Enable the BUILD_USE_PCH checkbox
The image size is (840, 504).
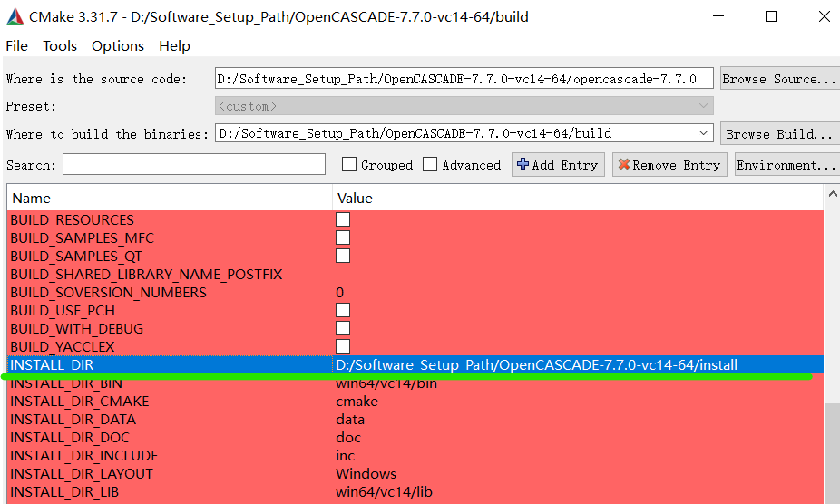(343, 311)
